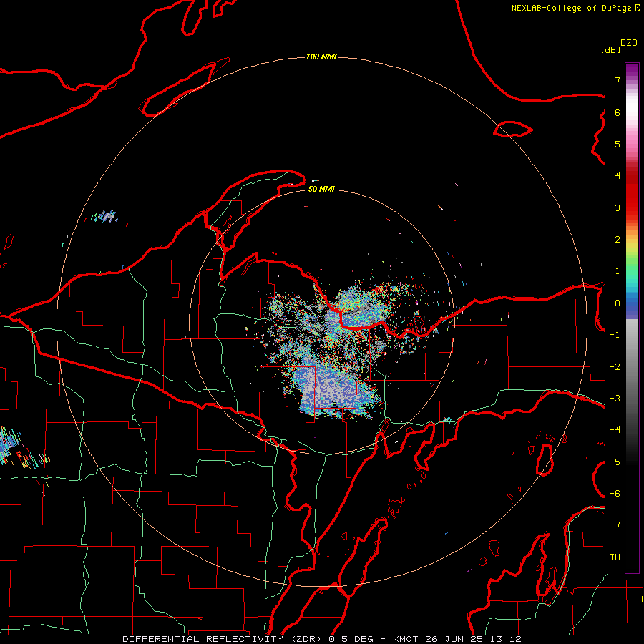Click the 0 value on the dB scale
This screenshot has width=644, height=644.
click(x=618, y=303)
